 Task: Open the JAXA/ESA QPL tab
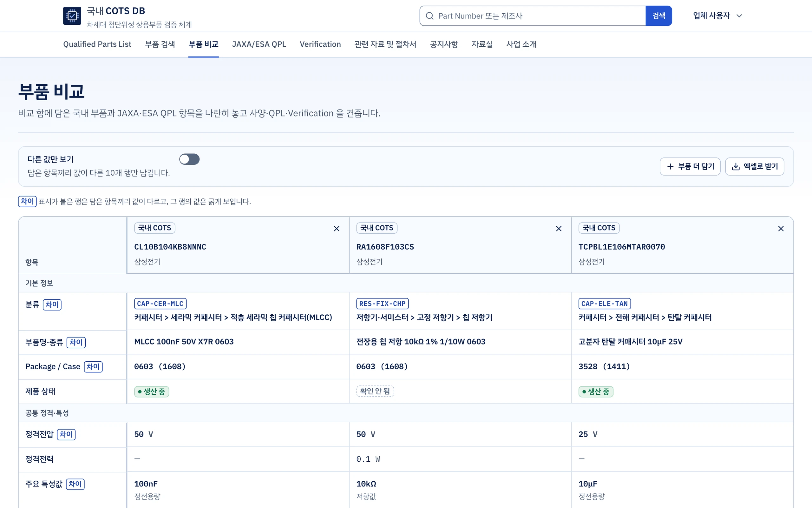tap(259, 44)
